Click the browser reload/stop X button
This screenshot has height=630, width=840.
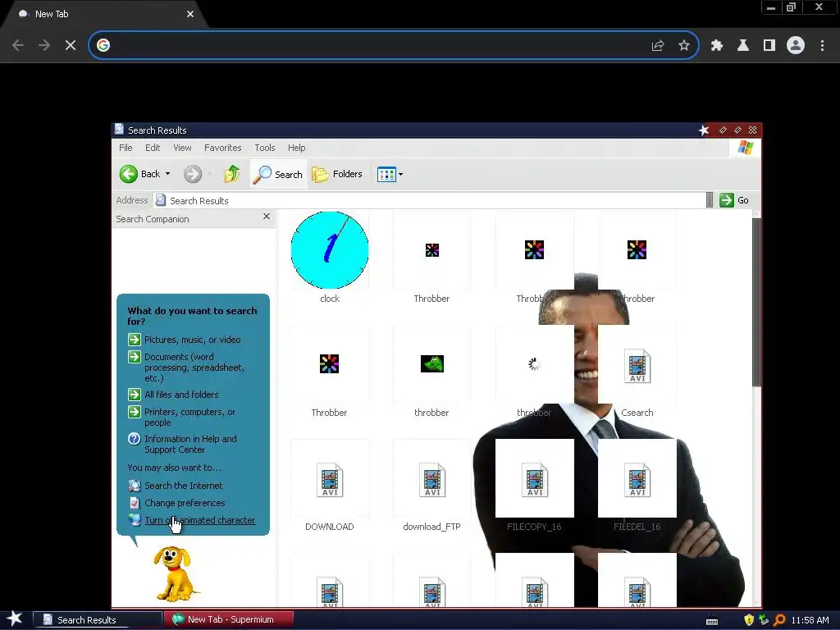(x=71, y=46)
